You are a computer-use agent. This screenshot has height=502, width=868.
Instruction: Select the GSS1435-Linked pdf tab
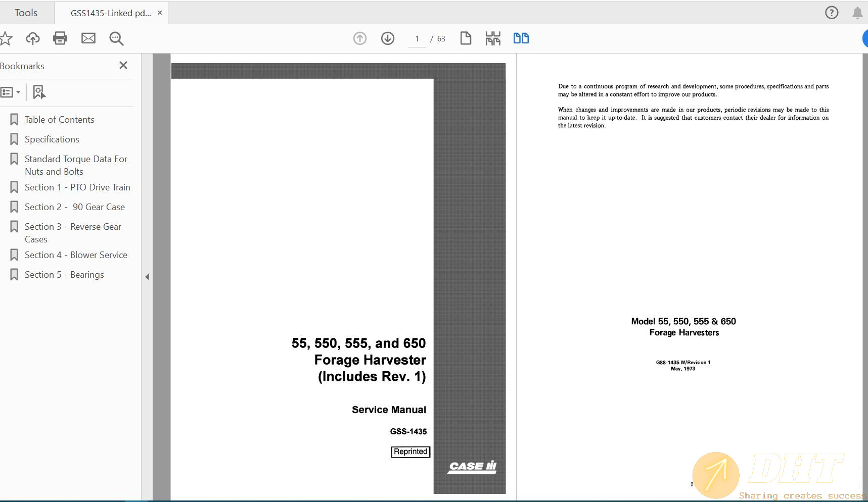click(x=111, y=13)
